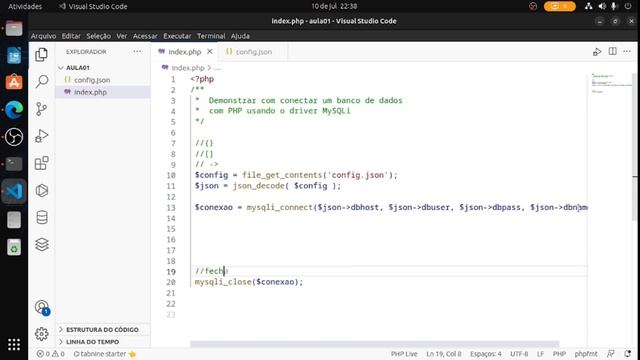Open Ubuntu Software from dock
This screenshot has height=360, width=640.
[14, 82]
